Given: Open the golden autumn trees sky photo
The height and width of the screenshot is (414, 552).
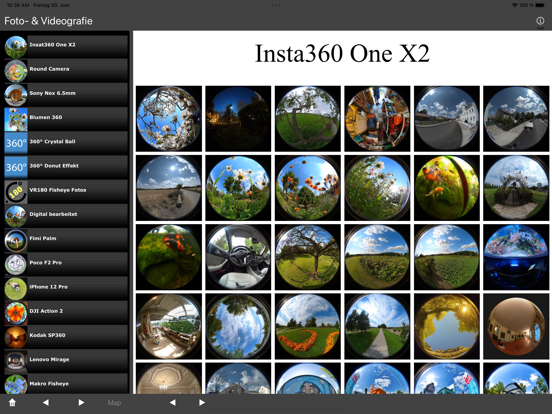Looking at the screenshot, I should coord(447,326).
